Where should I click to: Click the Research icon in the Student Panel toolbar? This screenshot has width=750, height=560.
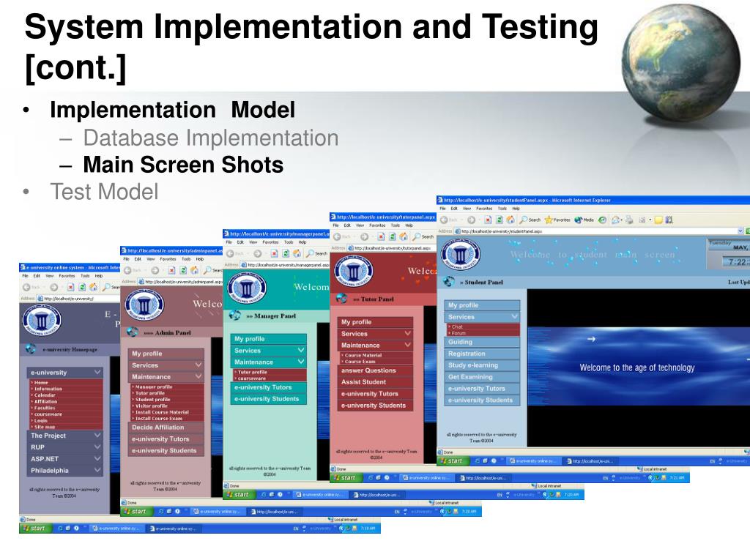[x=669, y=220]
